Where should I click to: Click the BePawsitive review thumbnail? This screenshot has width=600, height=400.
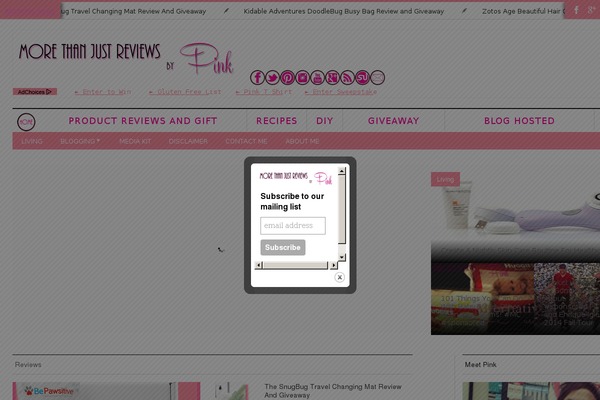point(106,391)
